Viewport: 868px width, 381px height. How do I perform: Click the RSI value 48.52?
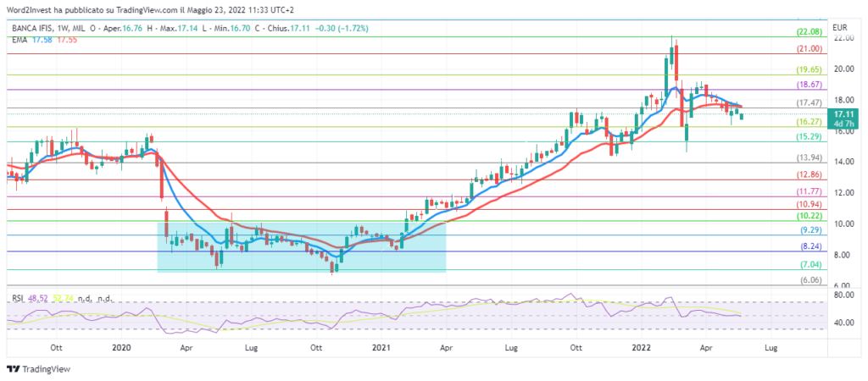click(36, 299)
